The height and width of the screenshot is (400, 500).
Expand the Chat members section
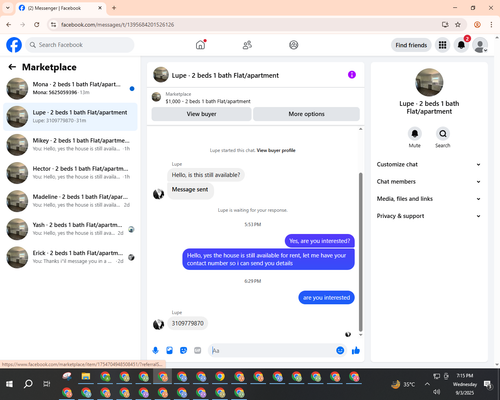click(x=429, y=182)
